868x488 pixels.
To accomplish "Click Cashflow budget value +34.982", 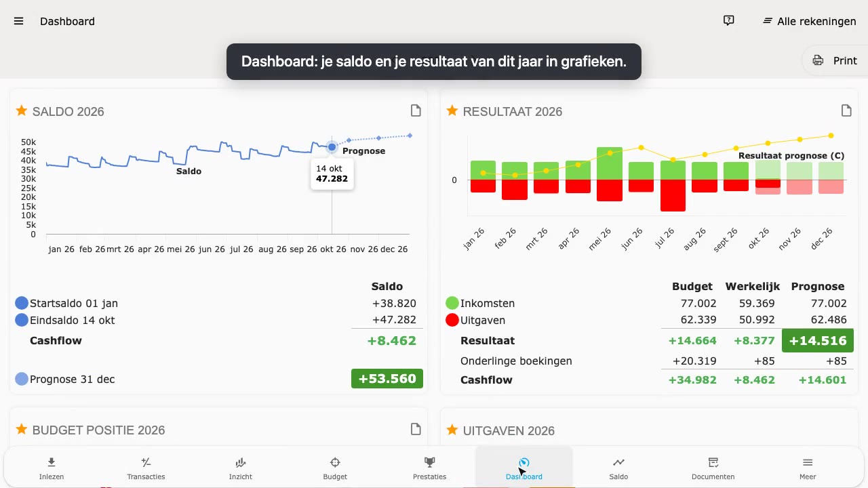I will [692, 380].
